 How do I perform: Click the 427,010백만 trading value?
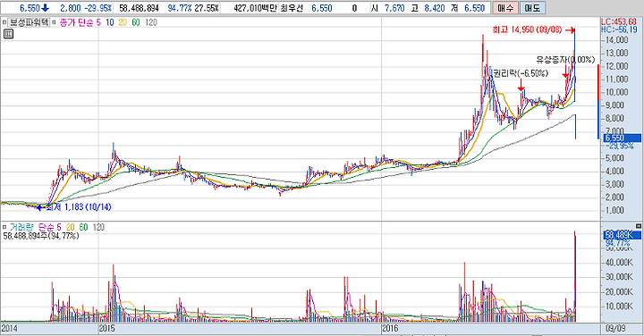point(255,8)
